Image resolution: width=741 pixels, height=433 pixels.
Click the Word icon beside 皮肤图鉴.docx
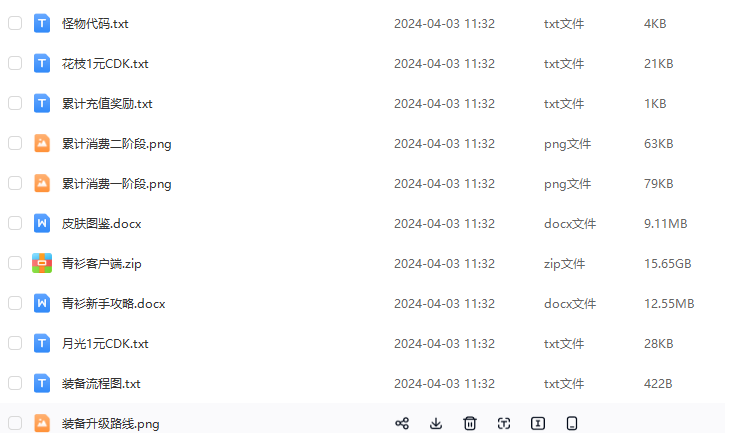42,223
